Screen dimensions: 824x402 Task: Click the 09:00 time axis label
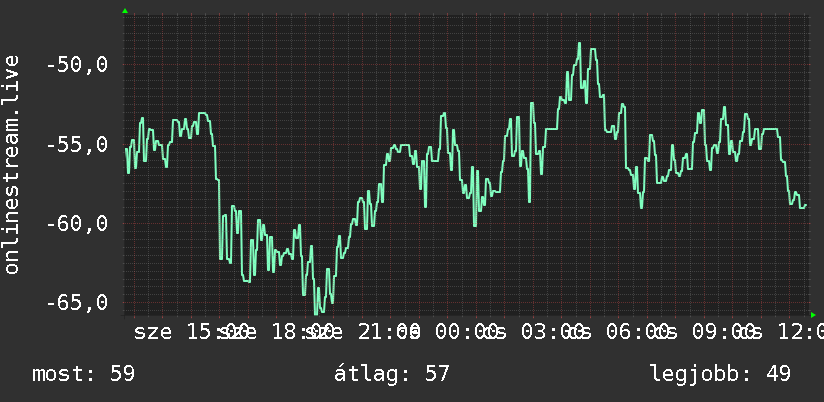723,332
